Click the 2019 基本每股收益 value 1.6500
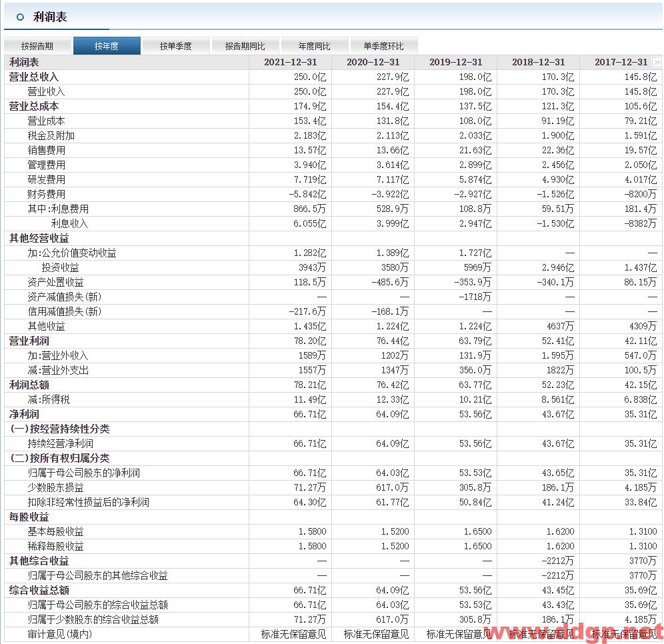The image size is (664, 644). 478,532
